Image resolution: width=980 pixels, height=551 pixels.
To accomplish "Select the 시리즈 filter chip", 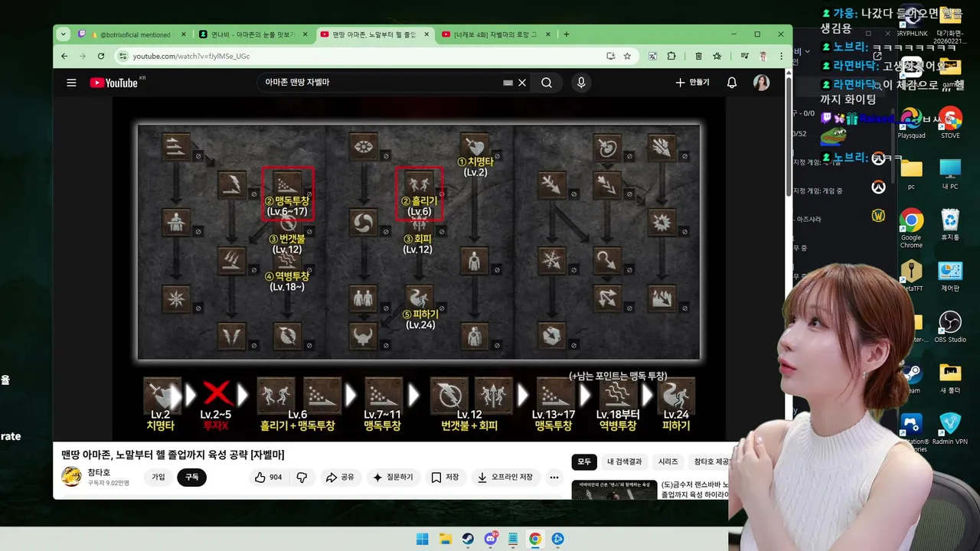I will click(x=668, y=461).
